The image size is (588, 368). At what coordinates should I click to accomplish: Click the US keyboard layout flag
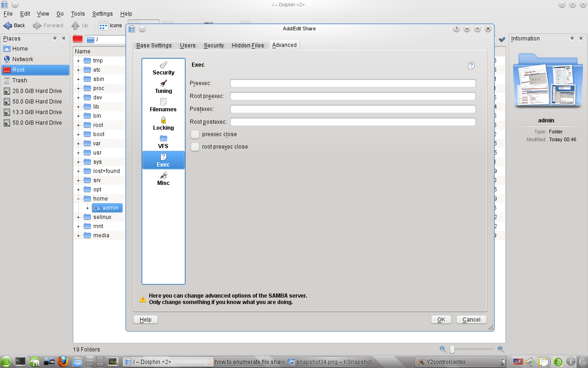pyautogui.click(x=518, y=362)
